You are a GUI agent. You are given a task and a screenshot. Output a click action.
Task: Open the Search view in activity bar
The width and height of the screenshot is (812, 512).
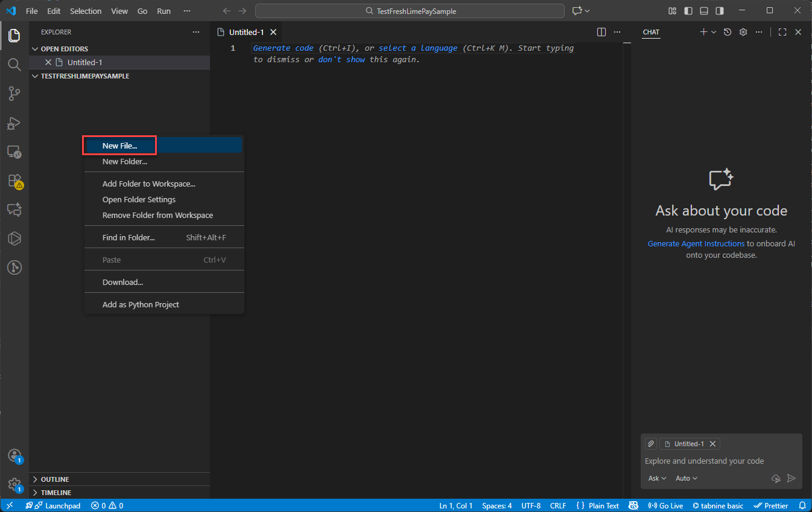(x=14, y=65)
